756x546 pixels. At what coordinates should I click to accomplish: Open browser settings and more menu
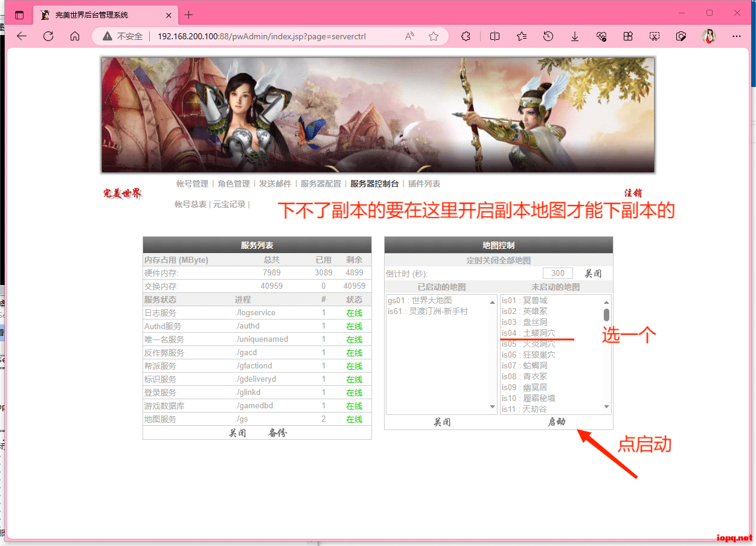(737, 36)
